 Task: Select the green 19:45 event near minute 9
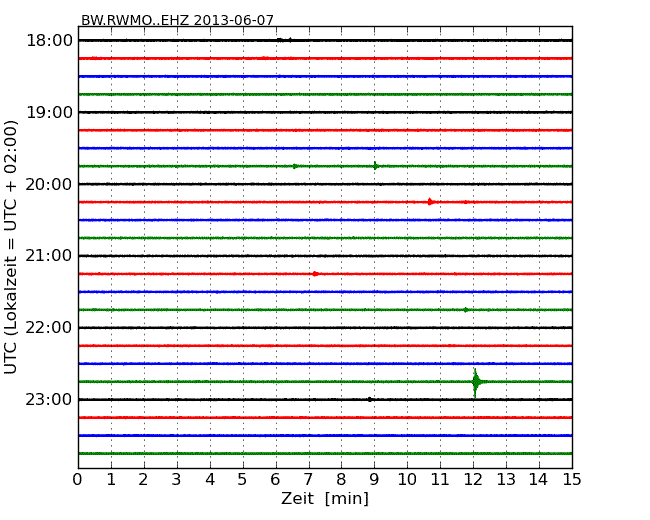[375, 166]
